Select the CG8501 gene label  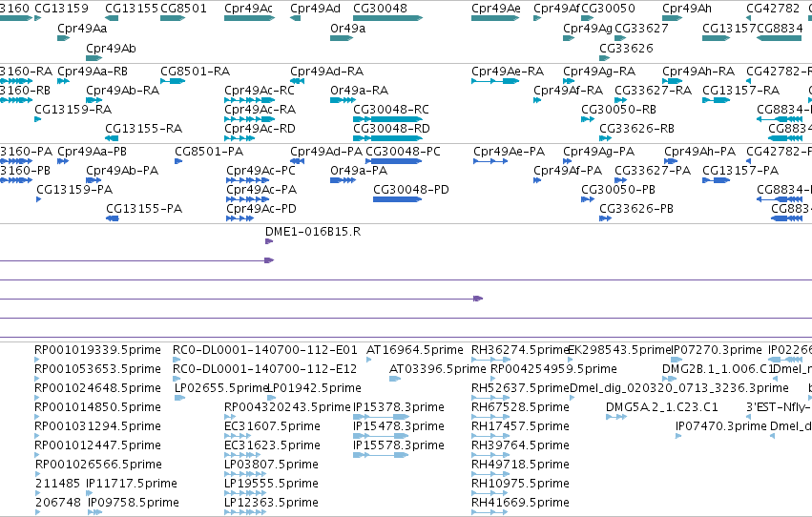[x=183, y=9]
